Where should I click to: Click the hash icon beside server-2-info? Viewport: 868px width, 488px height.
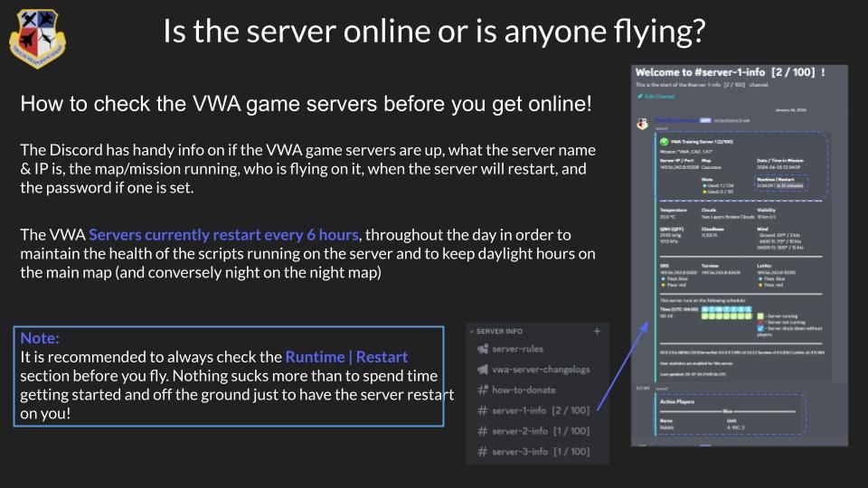click(x=483, y=431)
